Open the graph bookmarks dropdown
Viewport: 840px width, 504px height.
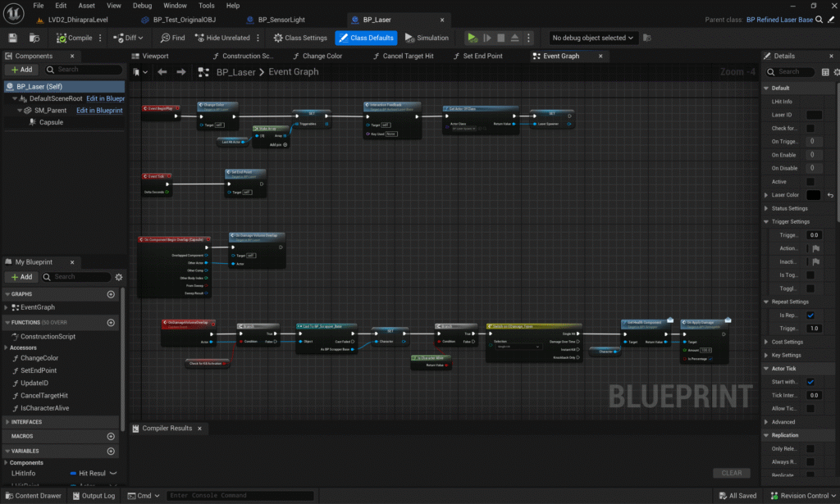tap(139, 71)
